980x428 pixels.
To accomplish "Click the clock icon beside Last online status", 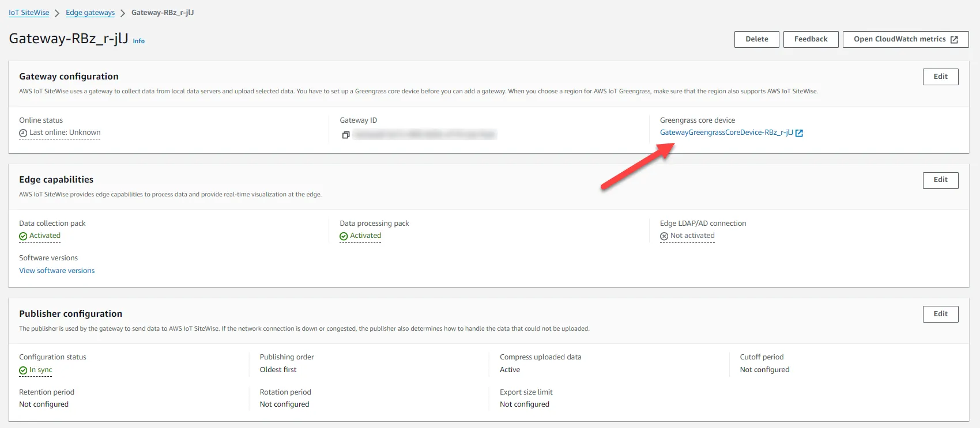I will (23, 133).
